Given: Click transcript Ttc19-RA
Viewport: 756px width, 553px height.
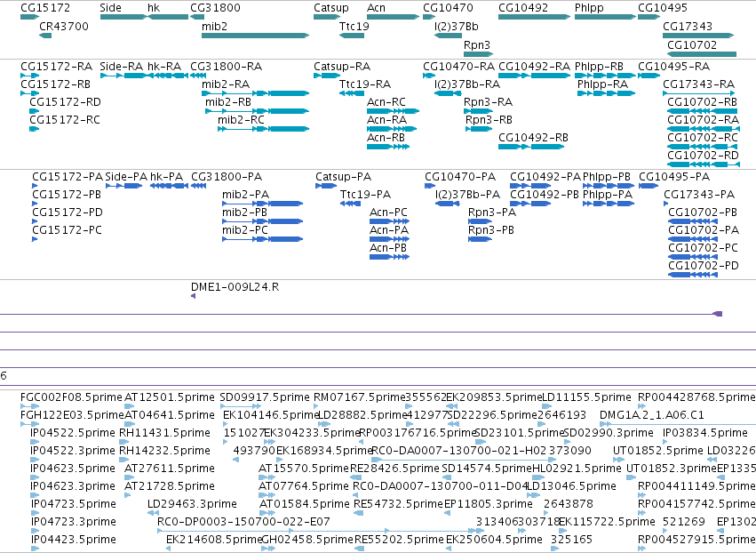Looking at the screenshot, I should (365, 84).
